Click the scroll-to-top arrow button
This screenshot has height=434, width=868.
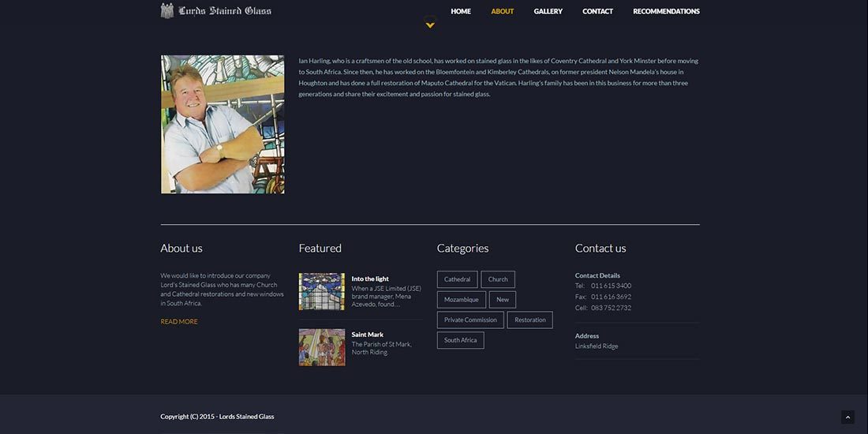[847, 417]
